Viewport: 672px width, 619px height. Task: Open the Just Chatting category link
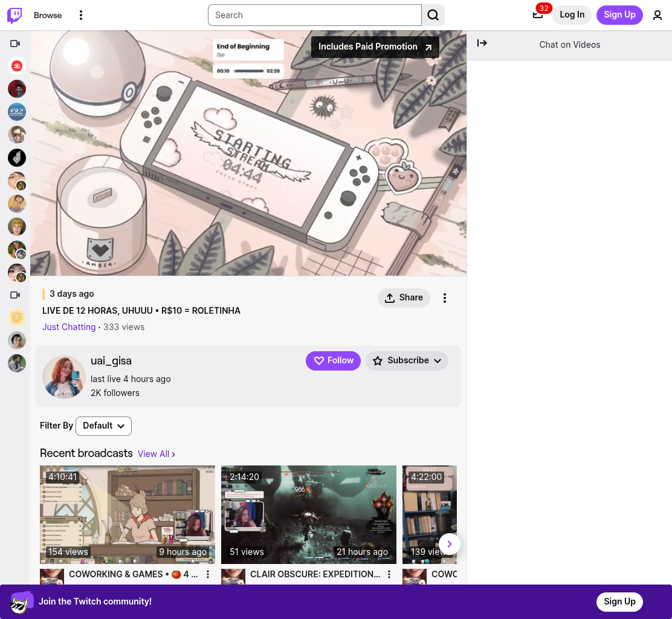click(69, 327)
